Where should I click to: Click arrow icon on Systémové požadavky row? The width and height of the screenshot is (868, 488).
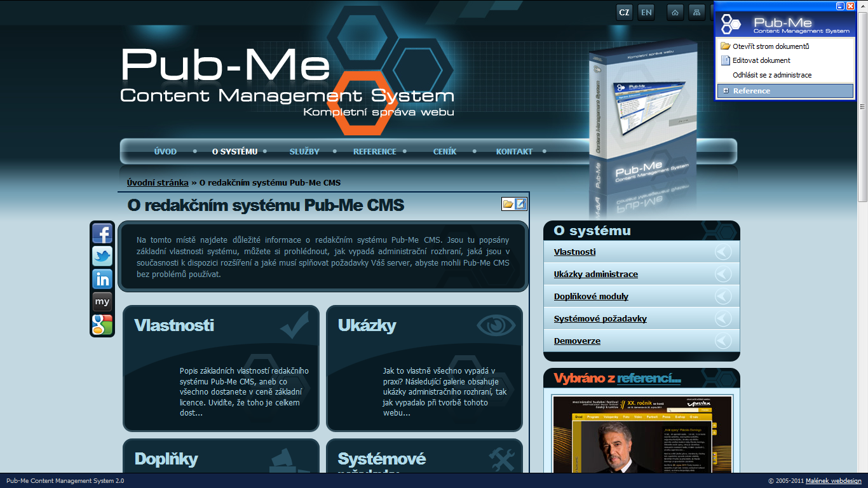pos(723,319)
